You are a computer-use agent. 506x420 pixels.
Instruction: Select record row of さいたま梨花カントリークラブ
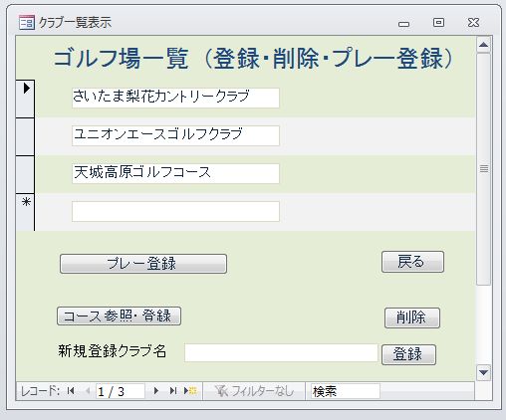tap(25, 99)
